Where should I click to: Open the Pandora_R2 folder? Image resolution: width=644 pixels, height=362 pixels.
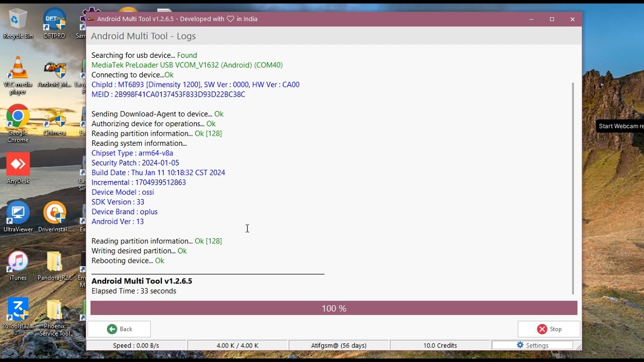(54, 265)
